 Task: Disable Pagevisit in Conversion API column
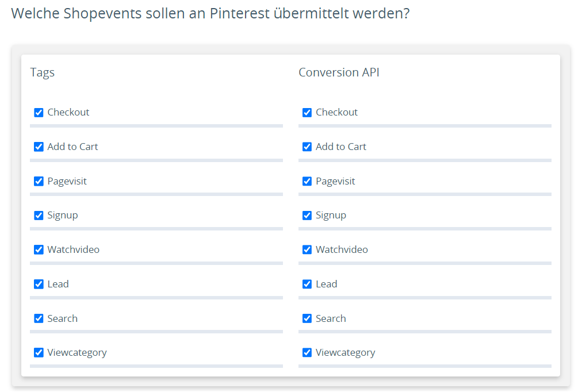[x=307, y=182]
